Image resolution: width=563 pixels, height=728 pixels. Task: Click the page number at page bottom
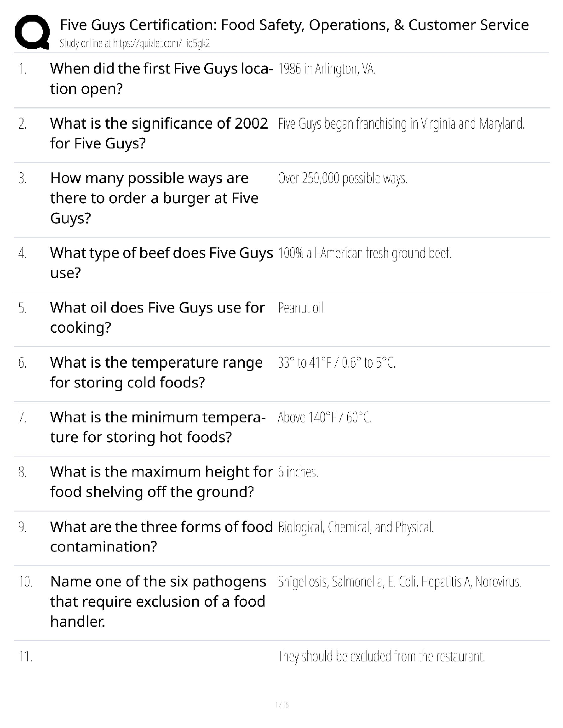[281, 705]
